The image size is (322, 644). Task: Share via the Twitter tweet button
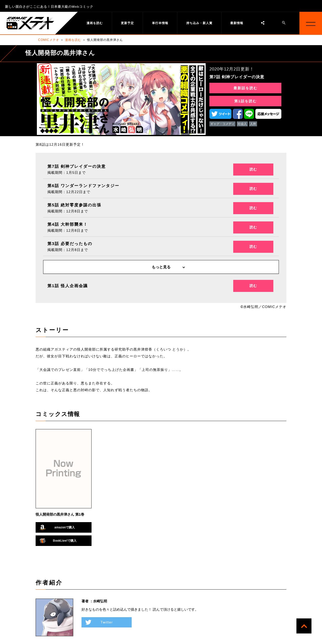pos(220,114)
